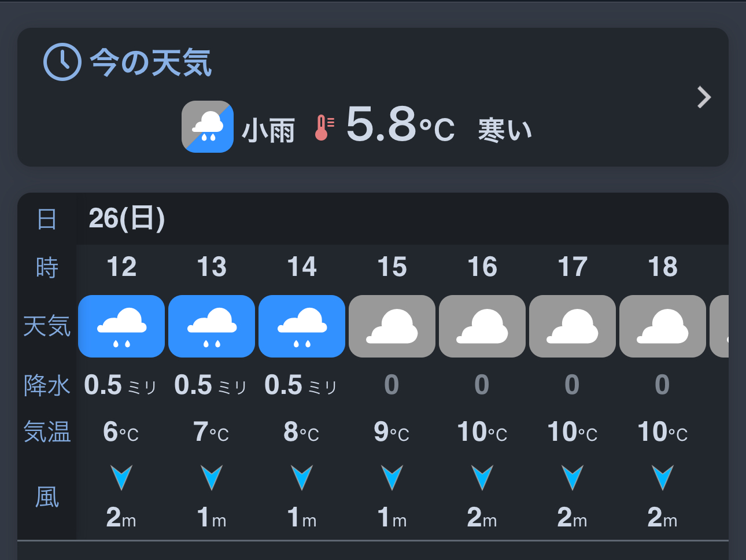
Task: Open the 今の天気 heading
Action: coord(151,62)
